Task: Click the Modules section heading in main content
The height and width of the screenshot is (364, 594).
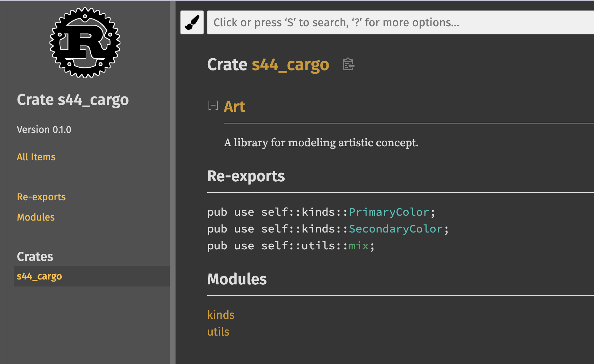Action: tap(237, 279)
